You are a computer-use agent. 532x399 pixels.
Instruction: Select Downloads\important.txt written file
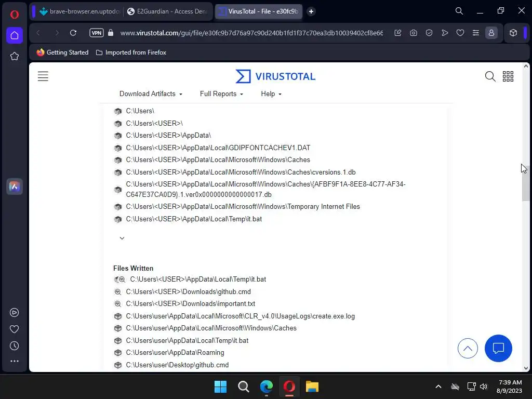190,304
